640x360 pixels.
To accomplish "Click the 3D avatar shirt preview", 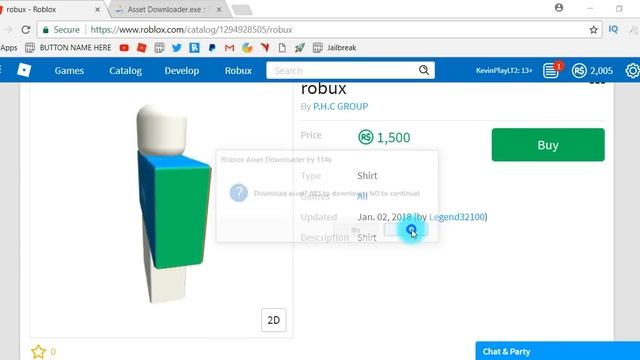I will click(x=173, y=204).
